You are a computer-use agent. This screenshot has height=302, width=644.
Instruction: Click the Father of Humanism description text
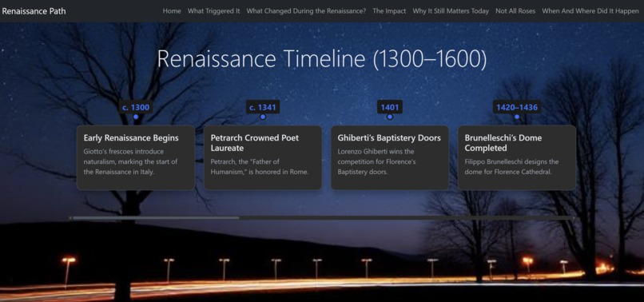click(x=260, y=167)
